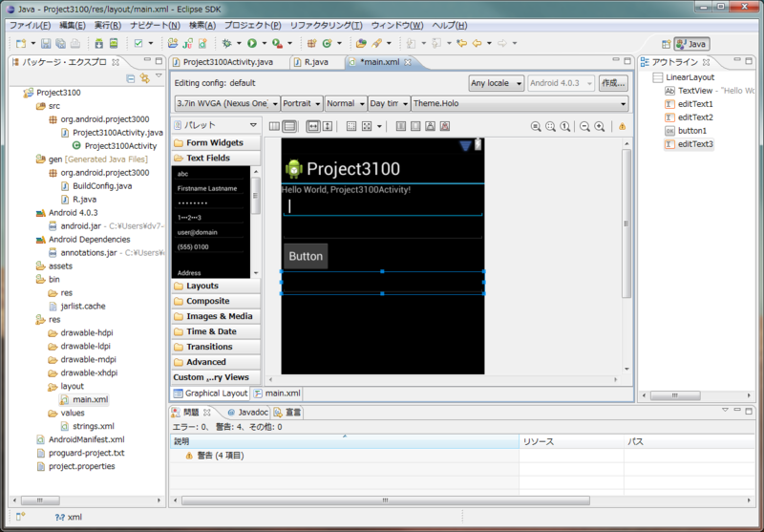Screen dimensions: 764x532
Task: Open the Android Virtual Device Manager icon
Action: (114, 43)
